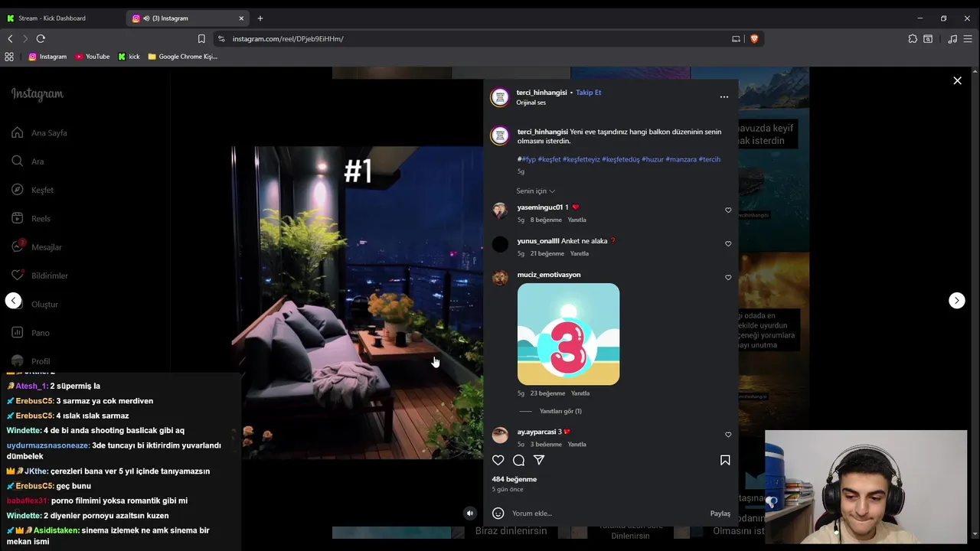Click the reel video balcony scene

tap(358, 302)
